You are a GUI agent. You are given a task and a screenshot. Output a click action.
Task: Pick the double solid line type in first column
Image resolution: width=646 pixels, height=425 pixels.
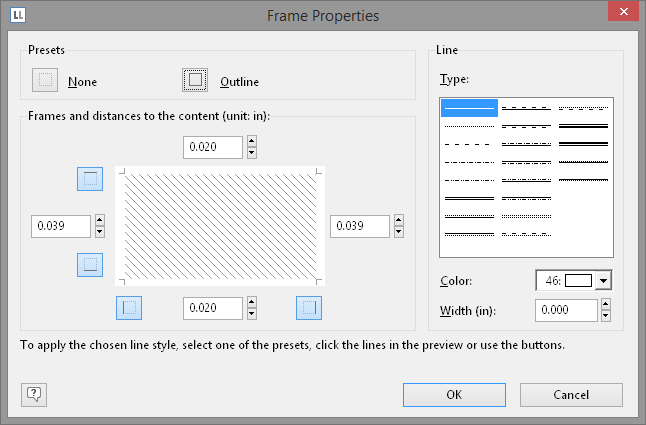(469, 198)
